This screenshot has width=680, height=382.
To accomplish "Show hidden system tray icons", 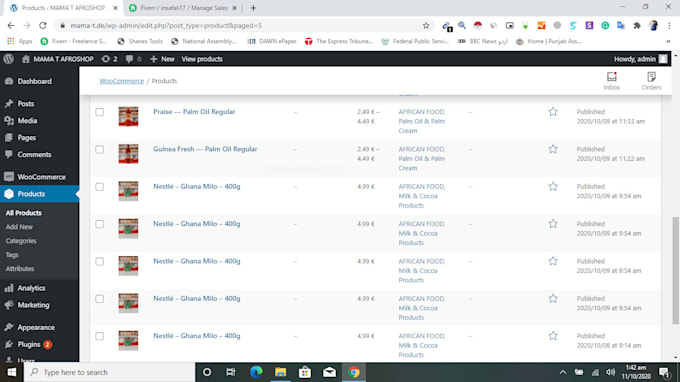I will (562, 372).
